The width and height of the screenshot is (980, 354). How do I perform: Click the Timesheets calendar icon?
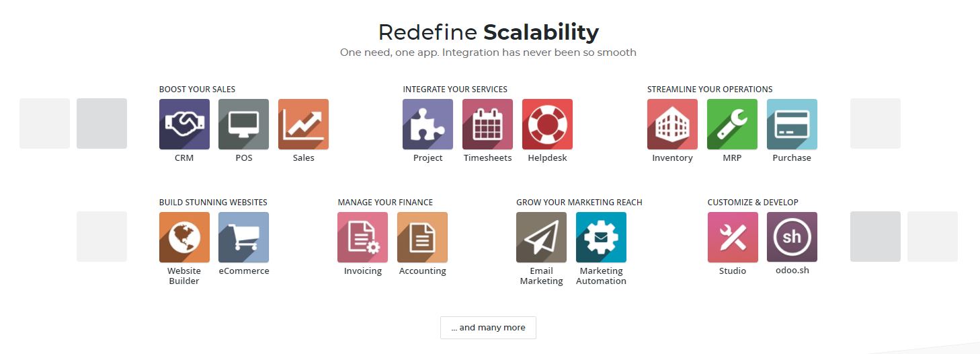tap(487, 124)
